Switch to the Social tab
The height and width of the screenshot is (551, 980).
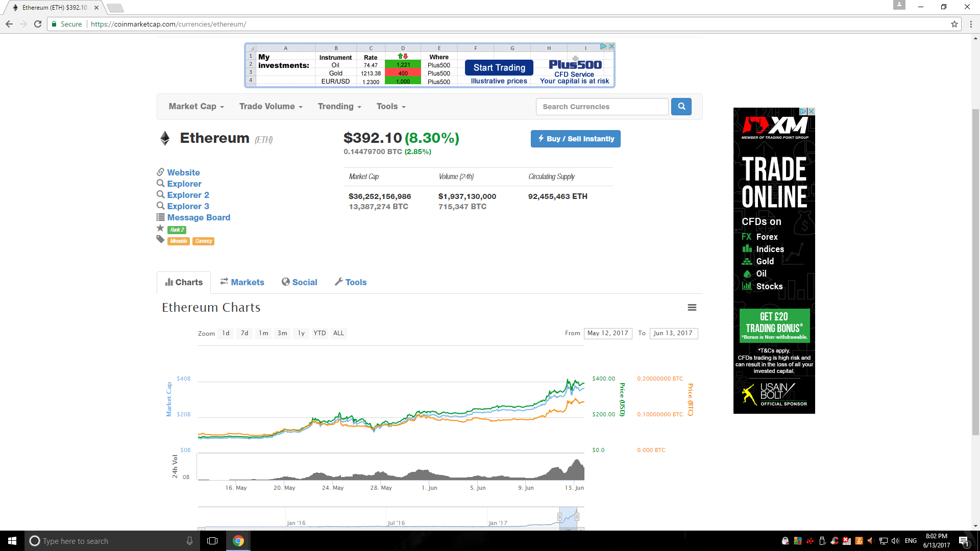point(300,282)
